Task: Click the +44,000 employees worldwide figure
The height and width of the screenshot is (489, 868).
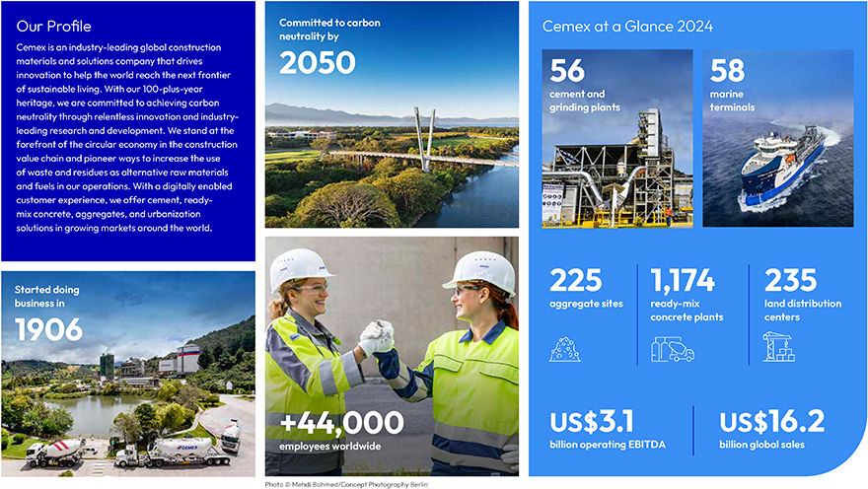Action: click(x=341, y=423)
